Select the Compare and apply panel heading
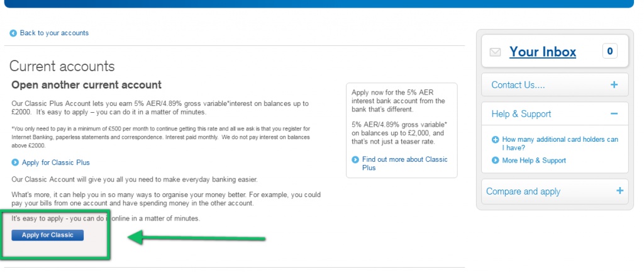Viewport: 644px width, 274px height. (523, 191)
